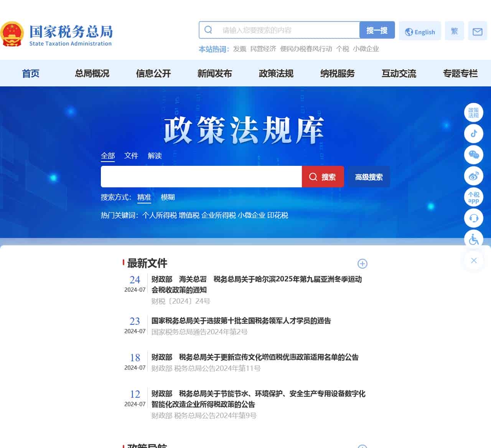Open the customer service headset icon
The width and height of the screenshot is (491, 448).
click(x=474, y=218)
